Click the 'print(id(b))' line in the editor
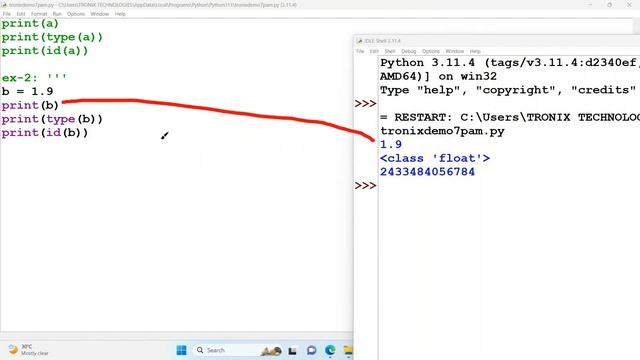 [45, 133]
